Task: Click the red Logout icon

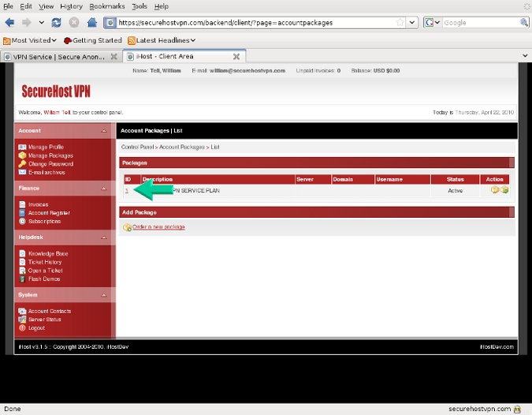Action: 22,327
